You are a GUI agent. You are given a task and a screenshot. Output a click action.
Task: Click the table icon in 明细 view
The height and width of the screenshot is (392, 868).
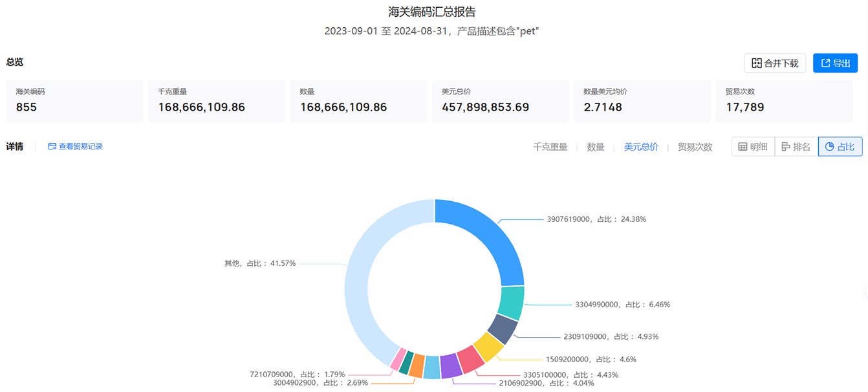coord(743,147)
